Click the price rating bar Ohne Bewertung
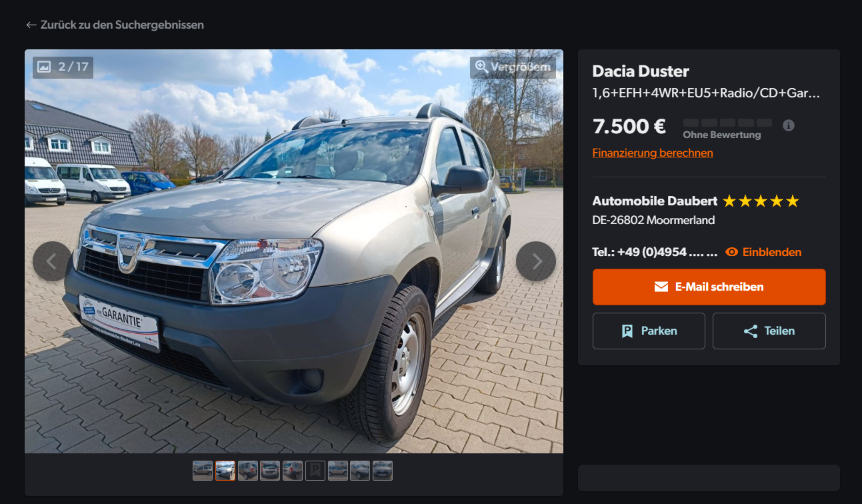 (x=727, y=129)
